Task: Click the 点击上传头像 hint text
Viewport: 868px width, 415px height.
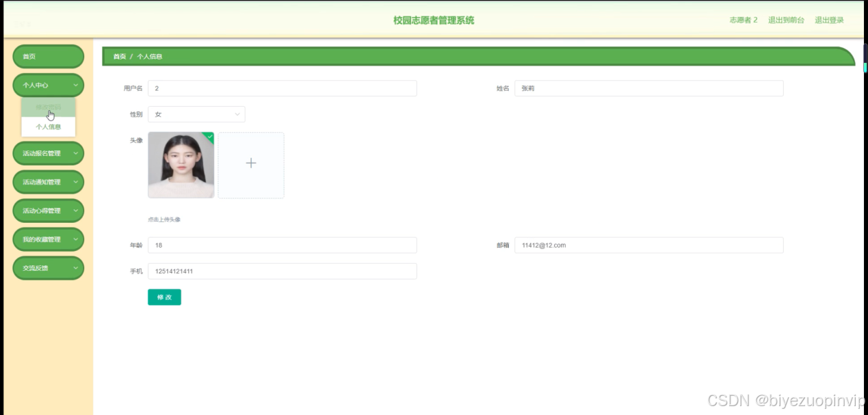Action: tap(164, 220)
